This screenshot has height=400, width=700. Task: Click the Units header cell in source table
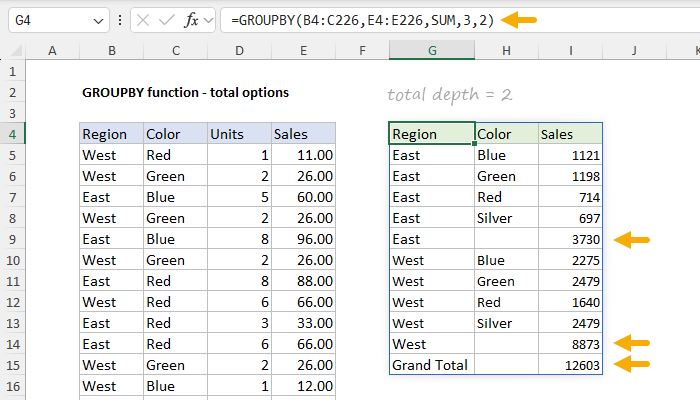[237, 134]
